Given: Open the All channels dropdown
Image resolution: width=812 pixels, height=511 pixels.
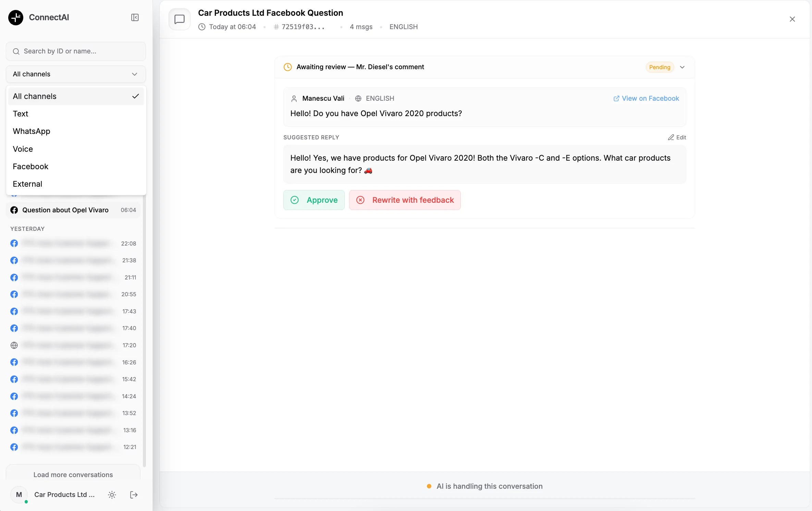Looking at the screenshot, I should click(x=76, y=74).
